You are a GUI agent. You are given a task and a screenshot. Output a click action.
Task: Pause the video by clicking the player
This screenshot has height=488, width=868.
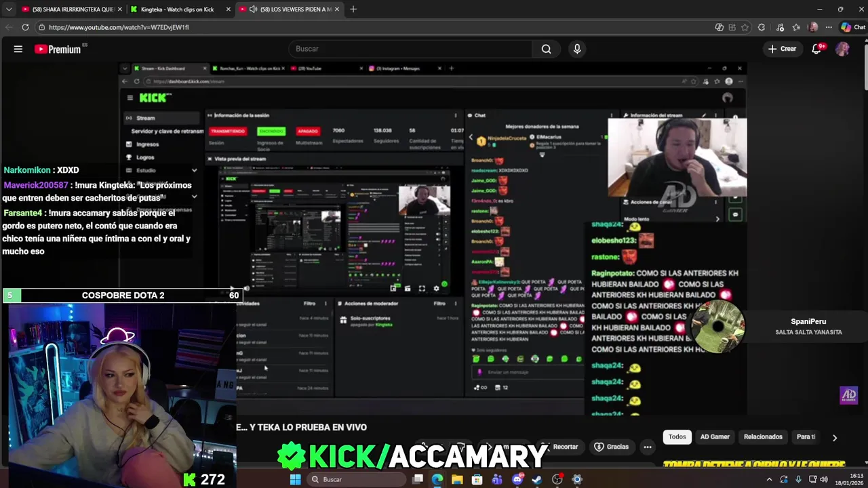pyautogui.click(x=433, y=237)
